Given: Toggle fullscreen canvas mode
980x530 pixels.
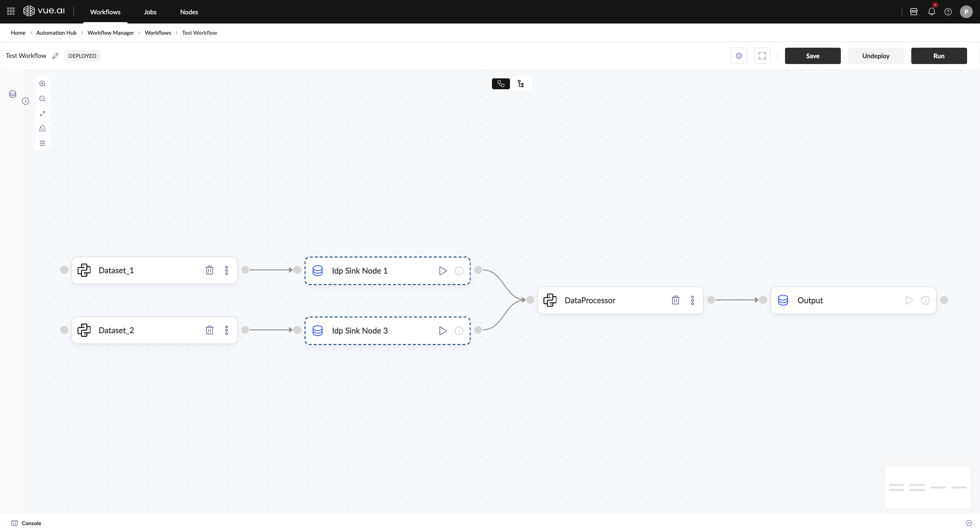Looking at the screenshot, I should tap(762, 56).
